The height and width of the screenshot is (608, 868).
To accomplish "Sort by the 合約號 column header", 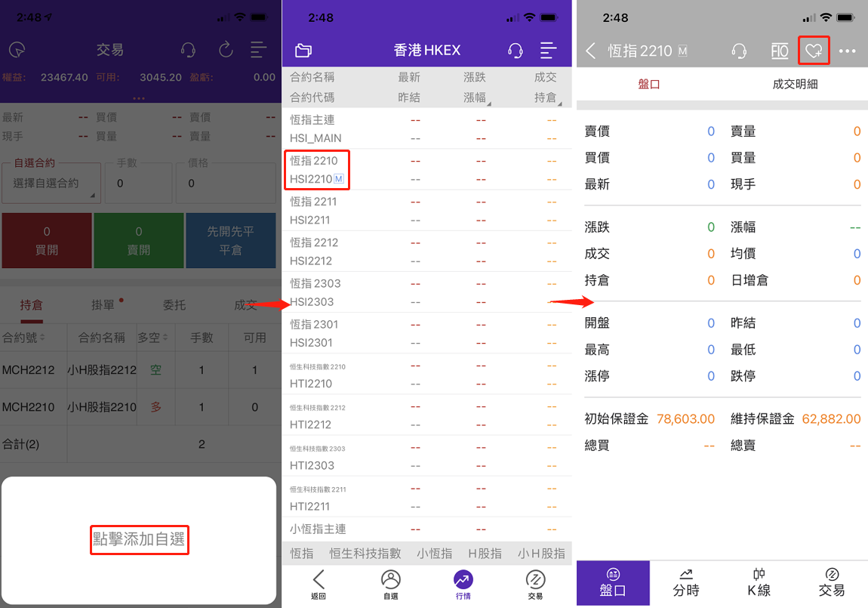I will click(23, 337).
